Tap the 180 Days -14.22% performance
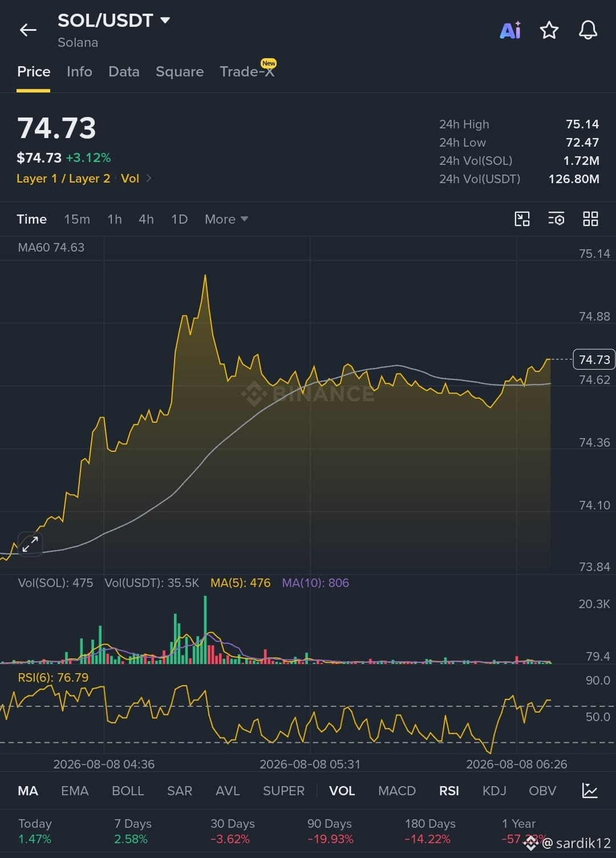 [429, 831]
